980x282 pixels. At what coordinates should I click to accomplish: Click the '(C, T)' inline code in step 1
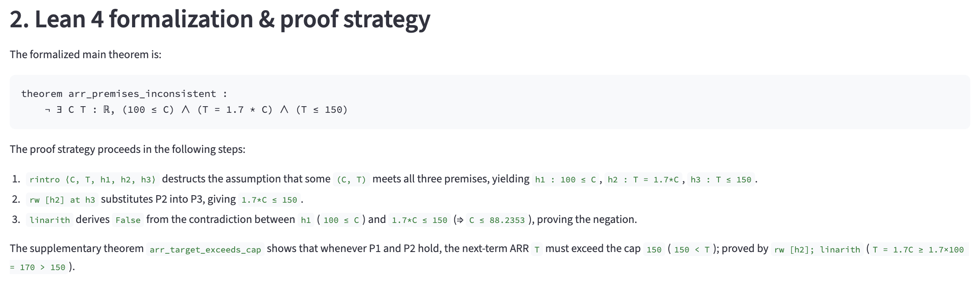coord(351,179)
